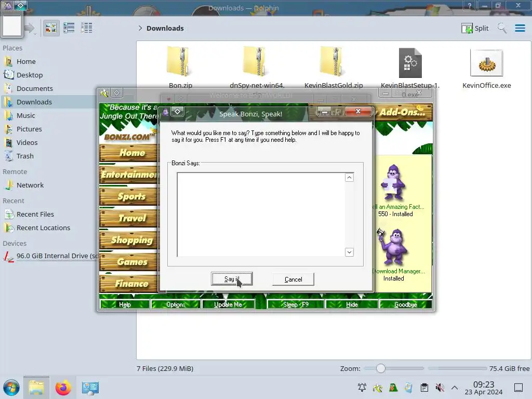Image resolution: width=532 pixels, height=399 pixels.
Task: Click the Download Manager Bonzi gorilla icon
Action: (392, 246)
